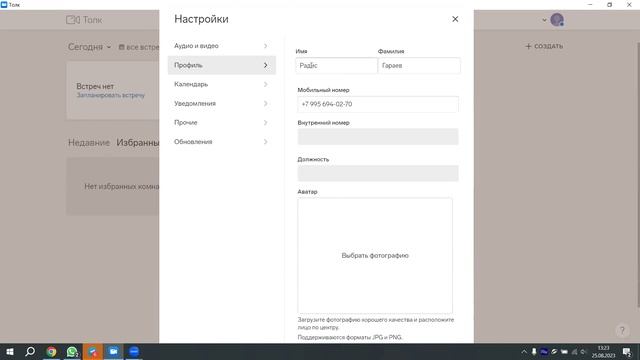Launch Google Chrome from the taskbar

[51, 351]
